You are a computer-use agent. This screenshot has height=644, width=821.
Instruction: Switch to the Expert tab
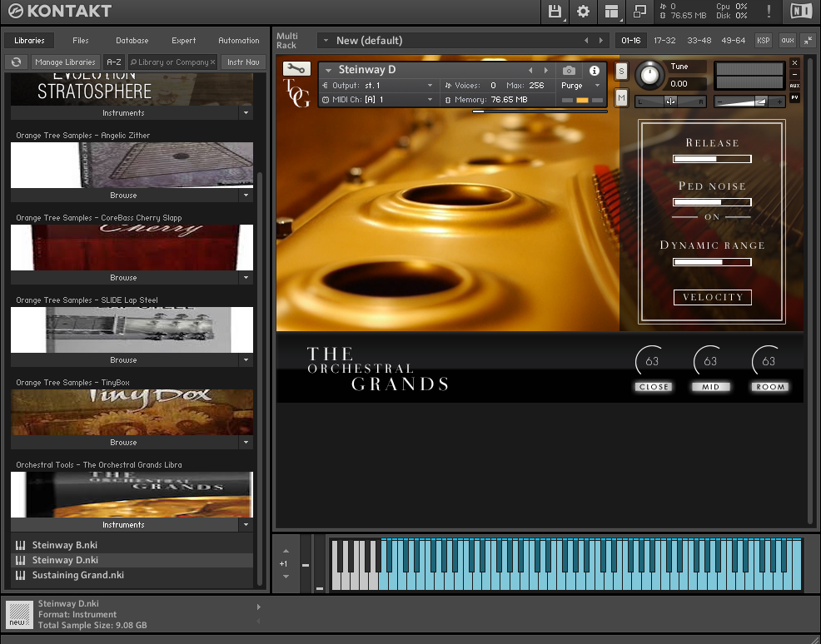(183, 40)
